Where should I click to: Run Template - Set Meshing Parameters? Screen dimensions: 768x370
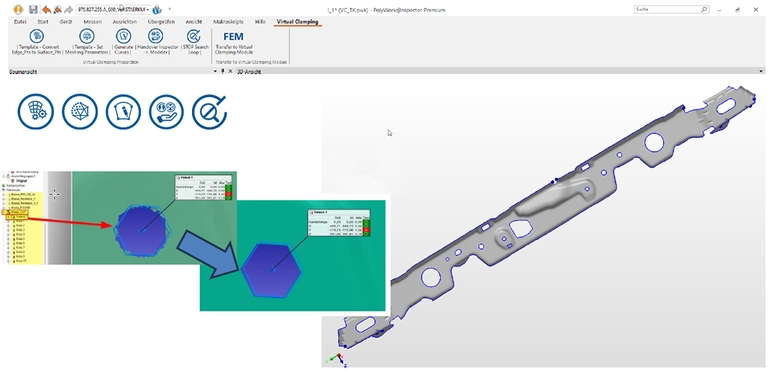(87, 42)
